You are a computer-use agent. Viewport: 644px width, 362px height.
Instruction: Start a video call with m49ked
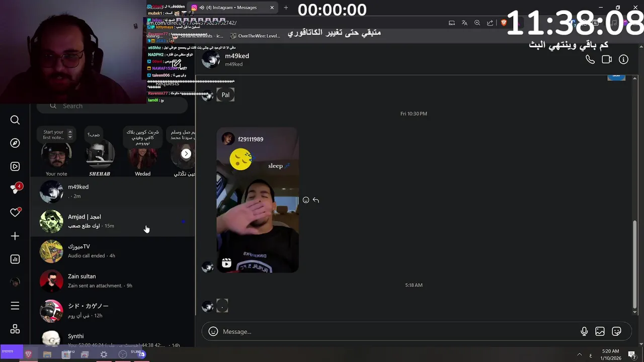coord(607,59)
